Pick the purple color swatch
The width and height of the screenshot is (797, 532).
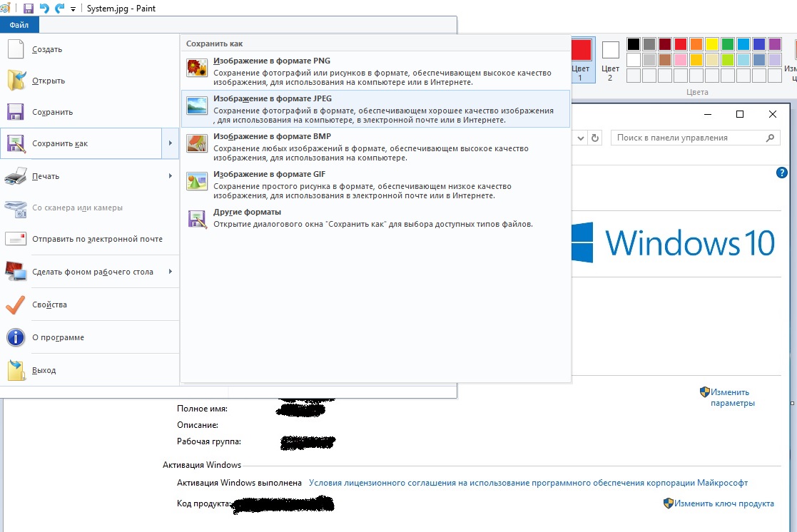775,44
